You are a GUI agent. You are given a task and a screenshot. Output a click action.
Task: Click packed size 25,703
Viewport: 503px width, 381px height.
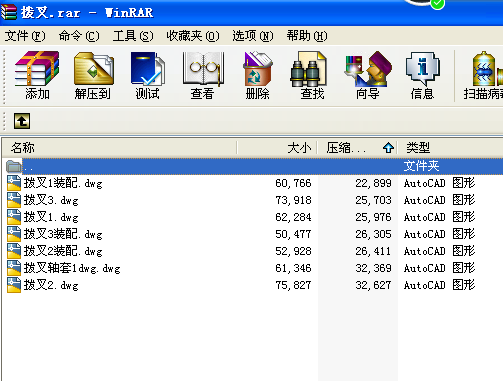coord(373,200)
